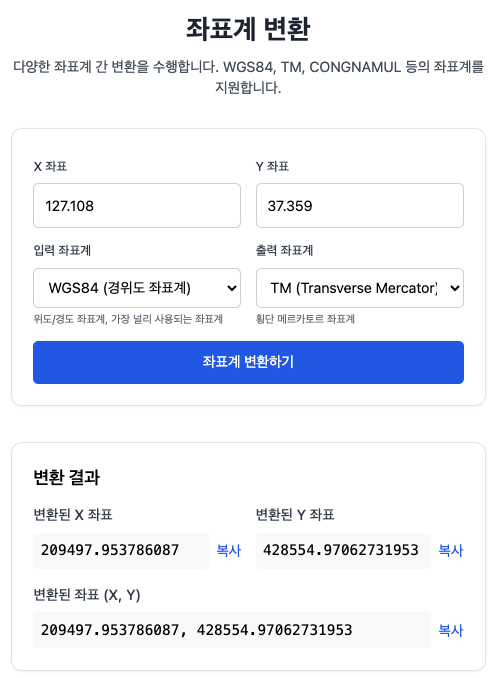
Task: Click the combined coordinate result text box
Action: [232, 630]
